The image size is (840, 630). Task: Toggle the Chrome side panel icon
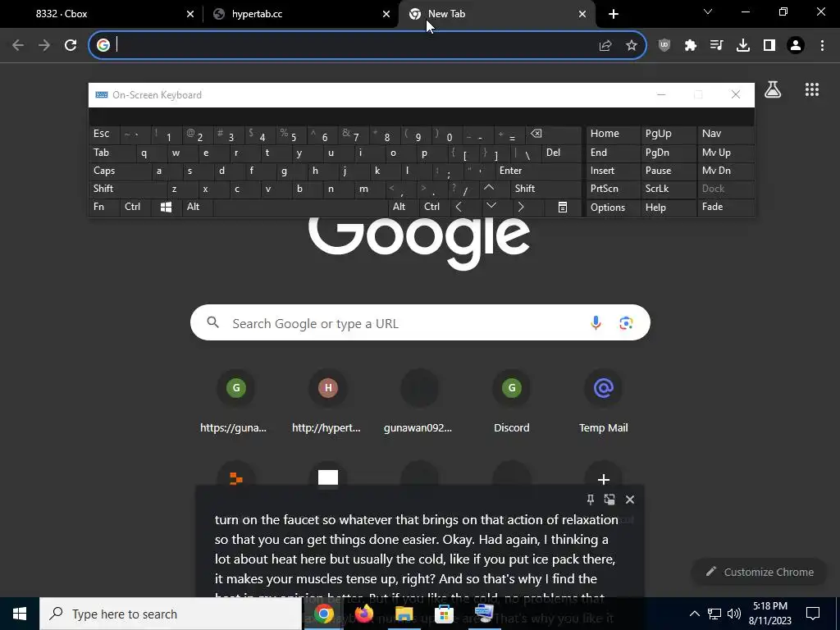pos(769,46)
